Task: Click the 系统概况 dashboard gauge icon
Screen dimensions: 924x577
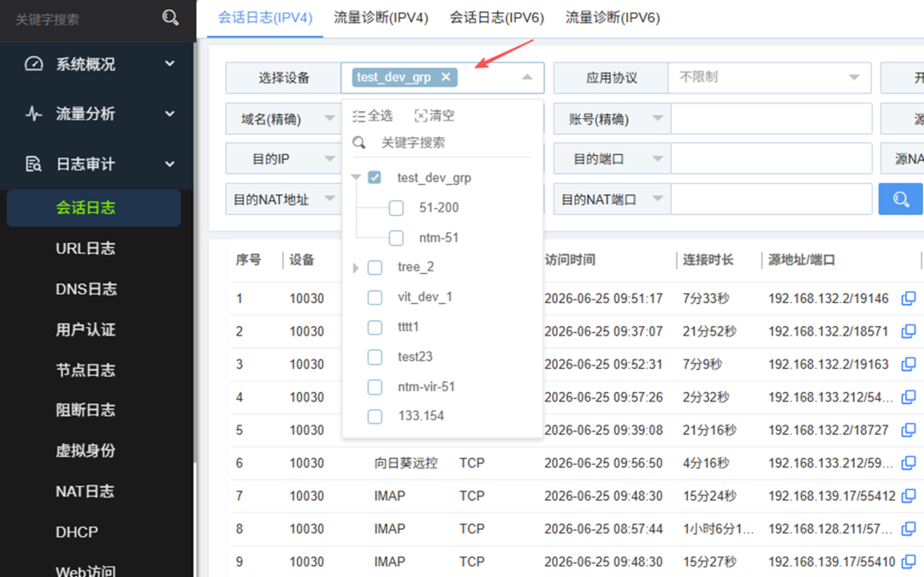Action: (33, 63)
